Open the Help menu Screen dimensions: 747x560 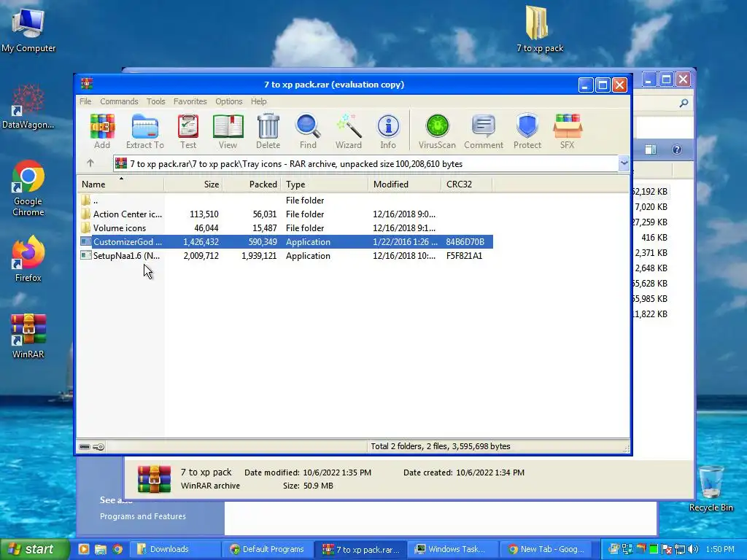259,101
